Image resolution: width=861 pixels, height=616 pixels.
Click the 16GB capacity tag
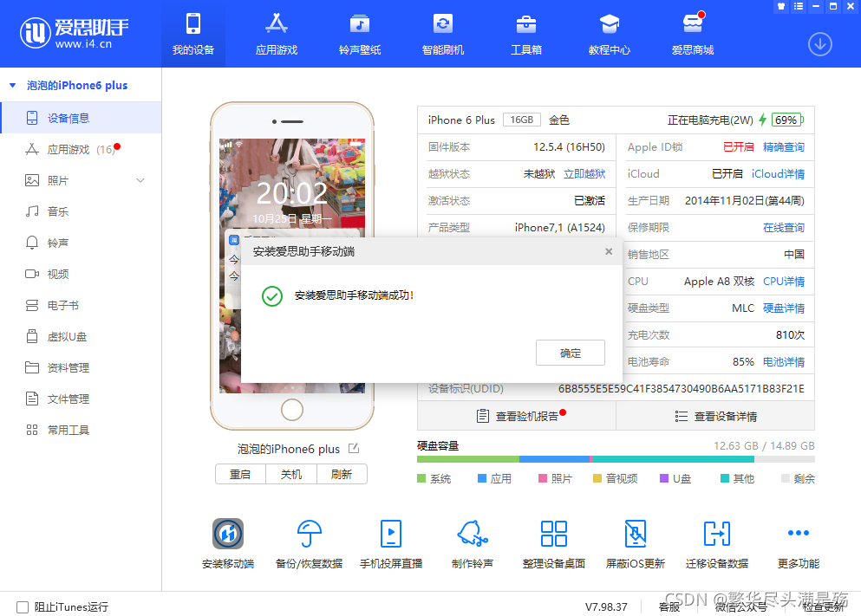click(522, 120)
